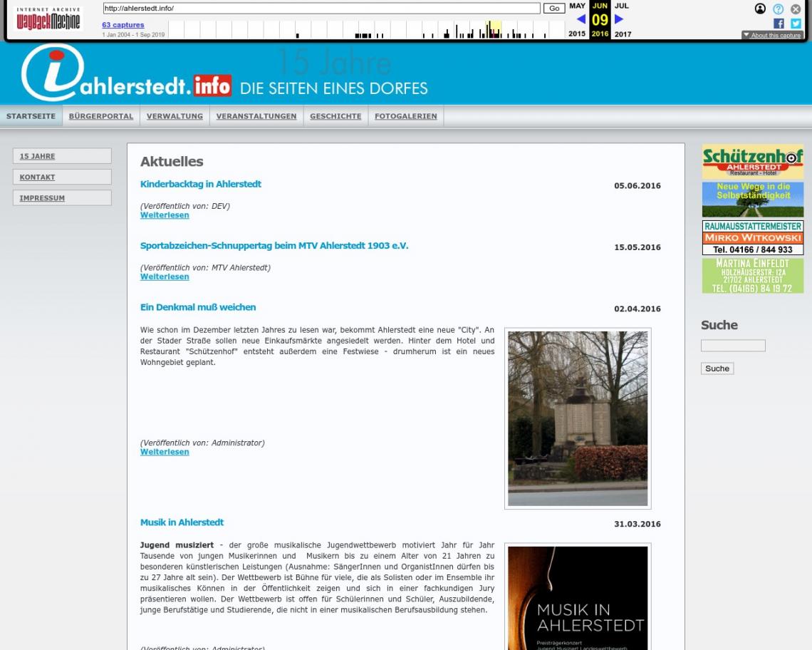Screen dimensions: 812x650
Task: Click the JUL month label
Action: [621, 6]
